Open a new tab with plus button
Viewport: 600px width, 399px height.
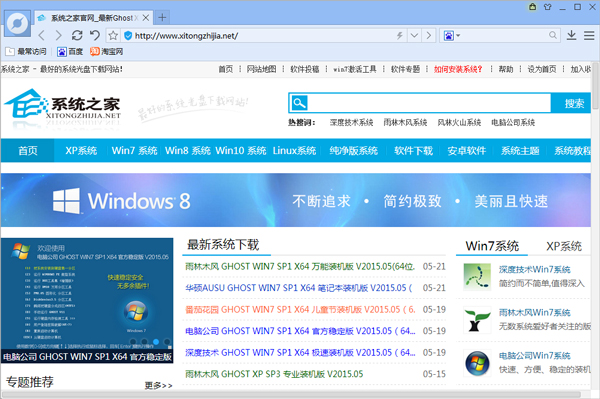(162, 18)
